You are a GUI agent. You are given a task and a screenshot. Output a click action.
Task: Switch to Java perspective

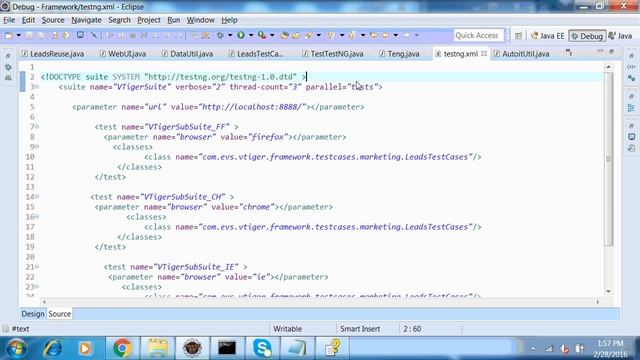(620, 36)
